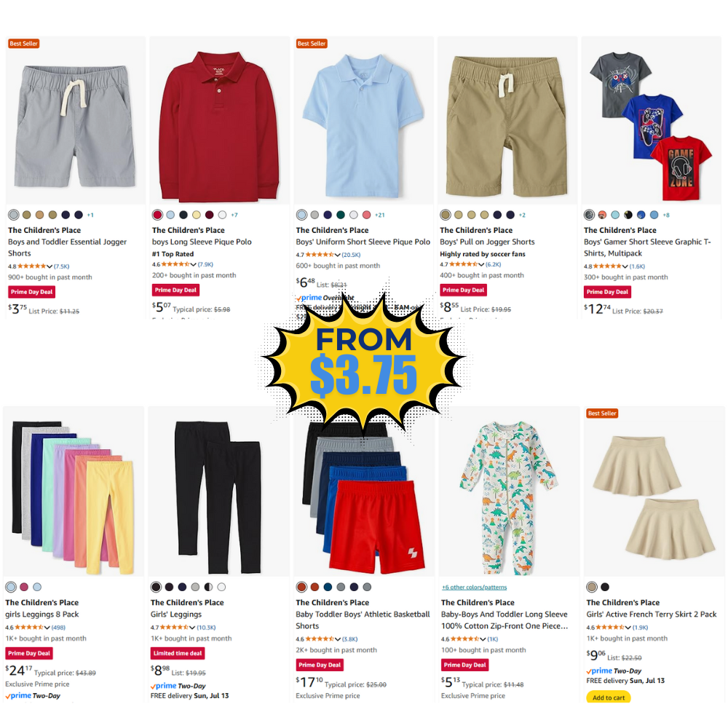The width and height of the screenshot is (728, 728).
Task: Open the dinosaur zip-front one piece image
Action: pyautogui.click(x=508, y=498)
